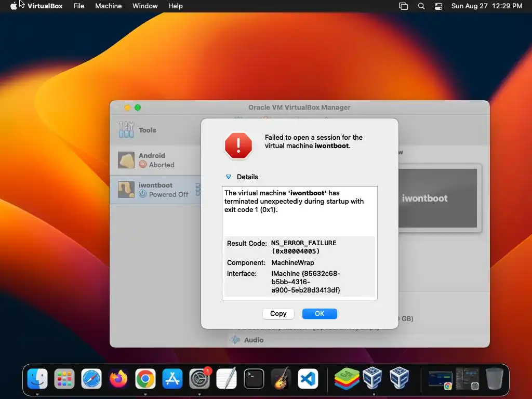Restore minimized System Settings window from Dock
The image size is (532, 399).
[468, 379]
